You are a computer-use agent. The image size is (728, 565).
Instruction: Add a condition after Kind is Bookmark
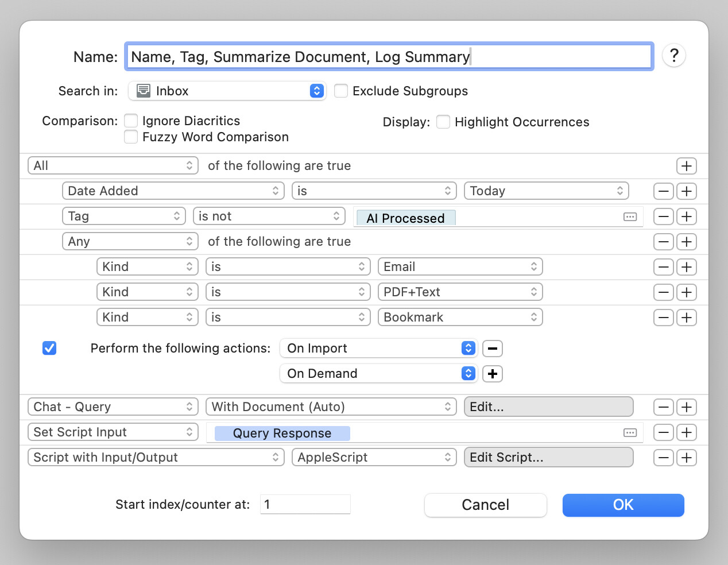coord(687,318)
